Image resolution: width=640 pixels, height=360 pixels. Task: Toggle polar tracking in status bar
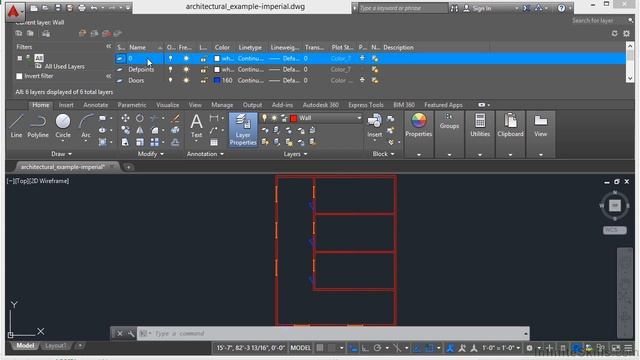378,348
